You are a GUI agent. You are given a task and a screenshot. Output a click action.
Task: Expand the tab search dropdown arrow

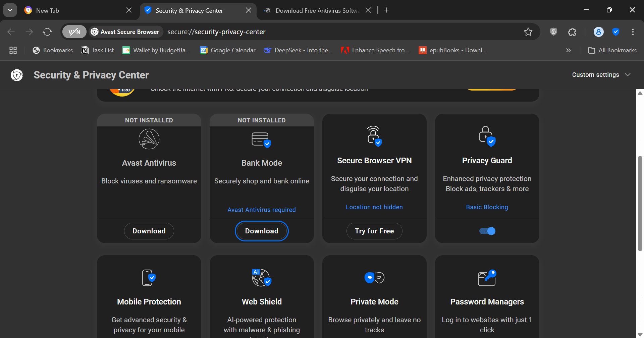click(x=10, y=10)
